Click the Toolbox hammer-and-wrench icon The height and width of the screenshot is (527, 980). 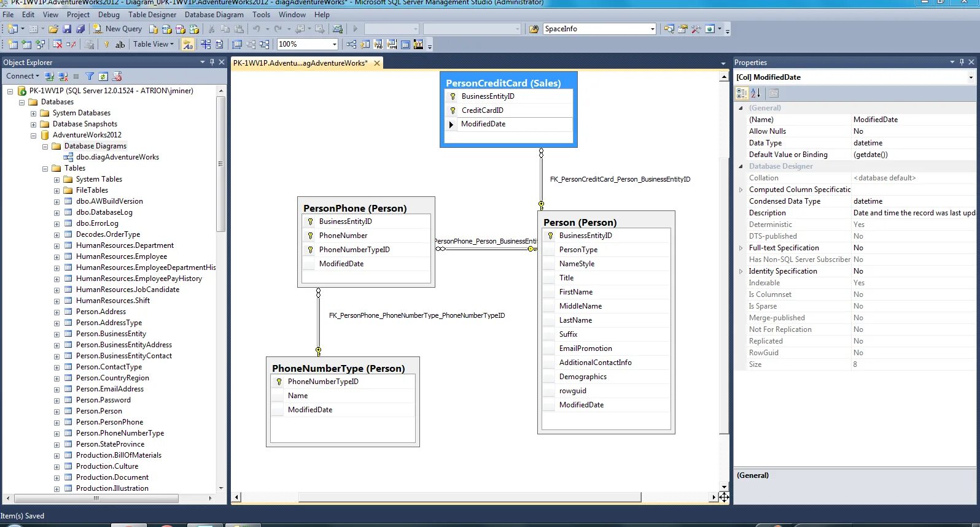[696, 29]
